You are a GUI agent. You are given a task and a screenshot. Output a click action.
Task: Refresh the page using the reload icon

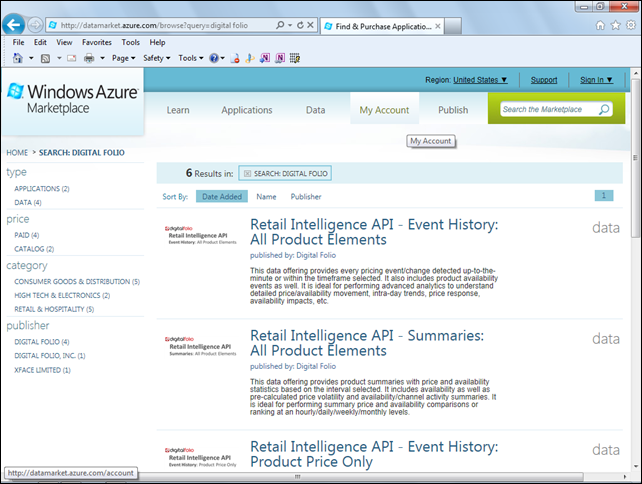[301, 25]
